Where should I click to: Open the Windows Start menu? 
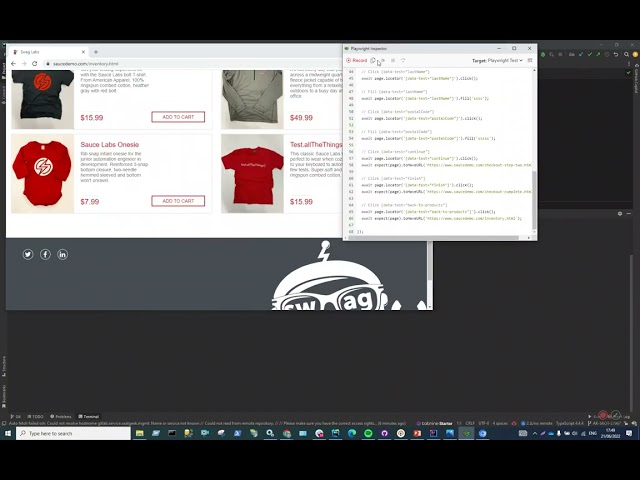click(8, 433)
